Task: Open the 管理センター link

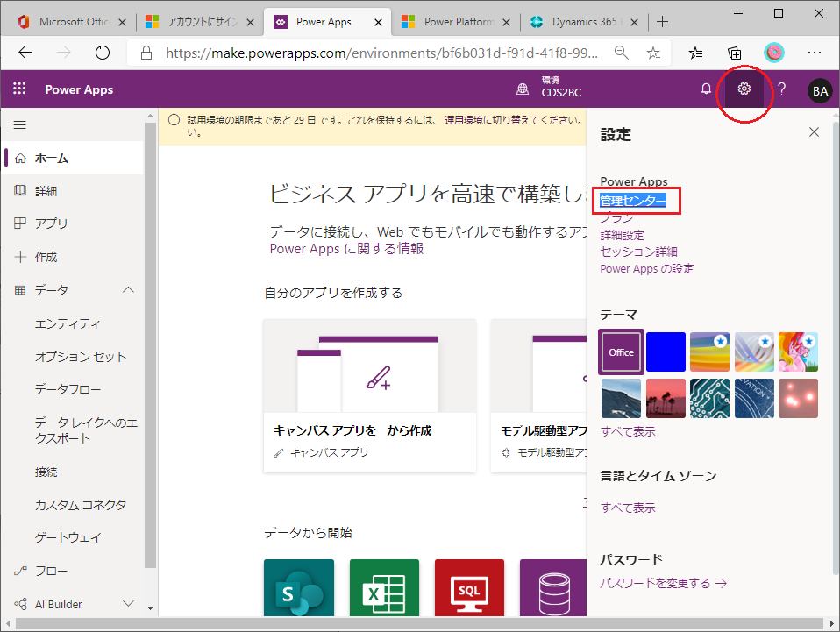Action: coord(633,201)
